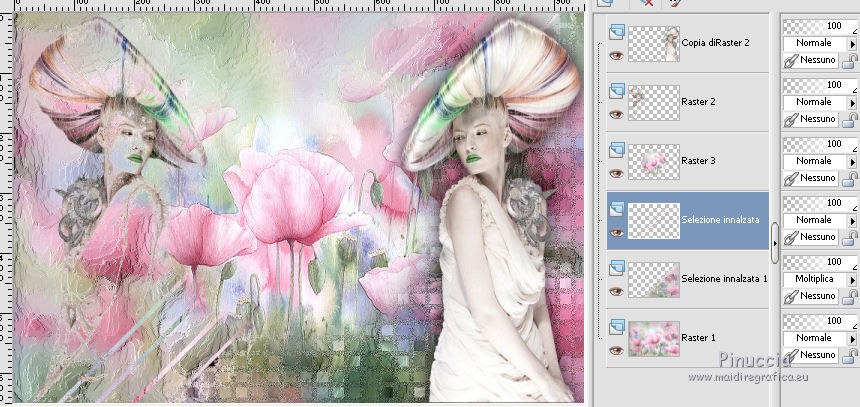The width and height of the screenshot is (860, 407).
Task: Toggle transparency lock for Raster 2 layer
Action: 850,120
